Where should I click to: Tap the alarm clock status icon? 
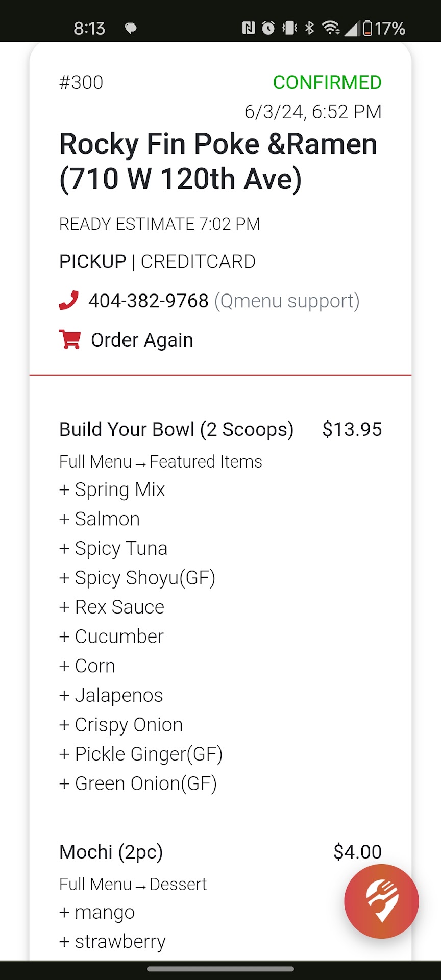[x=268, y=28]
